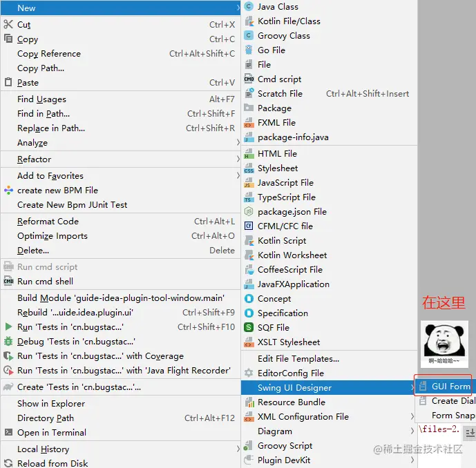Choose Rebuild '...uide.idea.plugin.ui' entry
Image resolution: width=476 pixels, height=468 pixels.
pos(120,313)
